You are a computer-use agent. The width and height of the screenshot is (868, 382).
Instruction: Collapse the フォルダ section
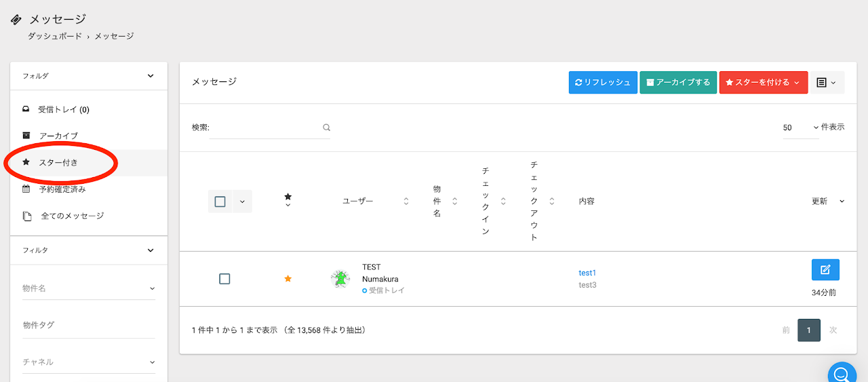(151, 76)
